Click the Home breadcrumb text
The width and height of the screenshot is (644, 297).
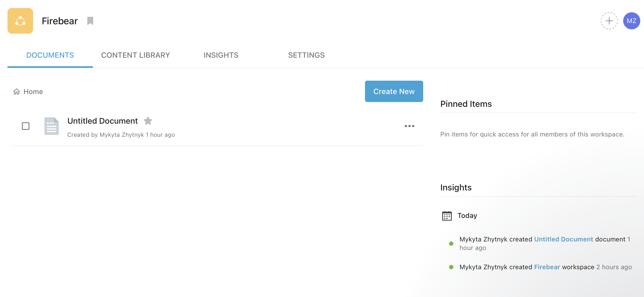point(33,92)
